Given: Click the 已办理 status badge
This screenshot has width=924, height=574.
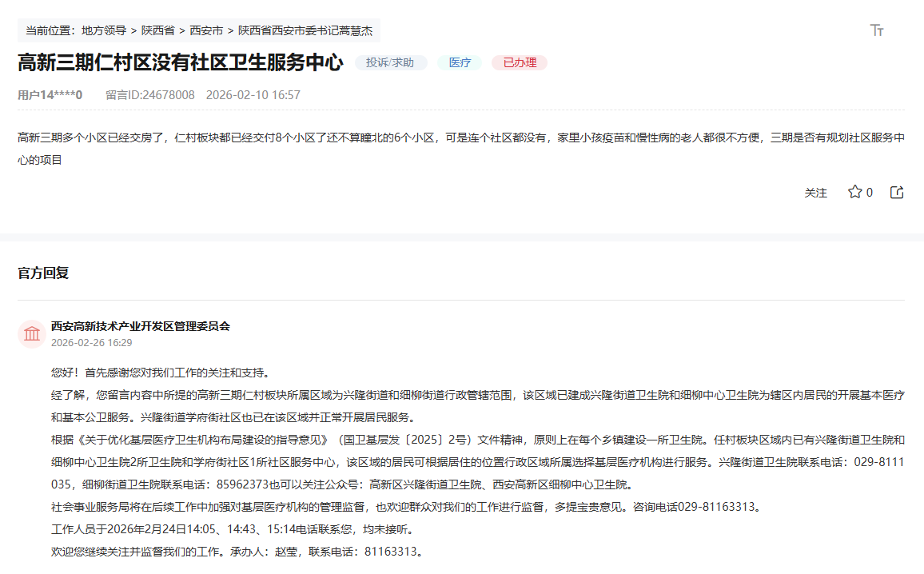Looking at the screenshot, I should tap(519, 62).
